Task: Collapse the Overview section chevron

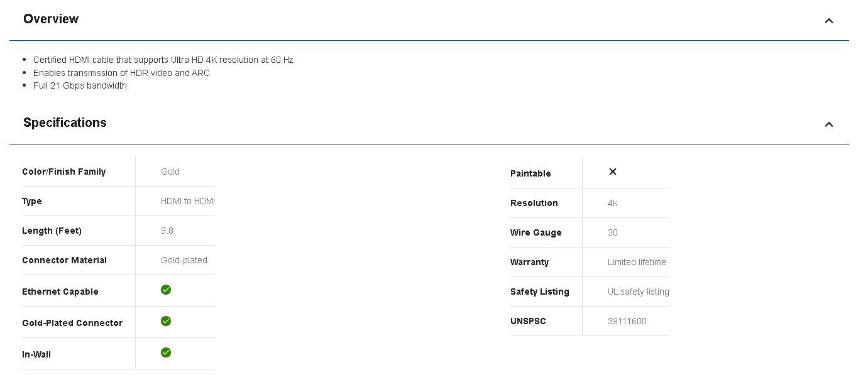Action: [x=828, y=21]
